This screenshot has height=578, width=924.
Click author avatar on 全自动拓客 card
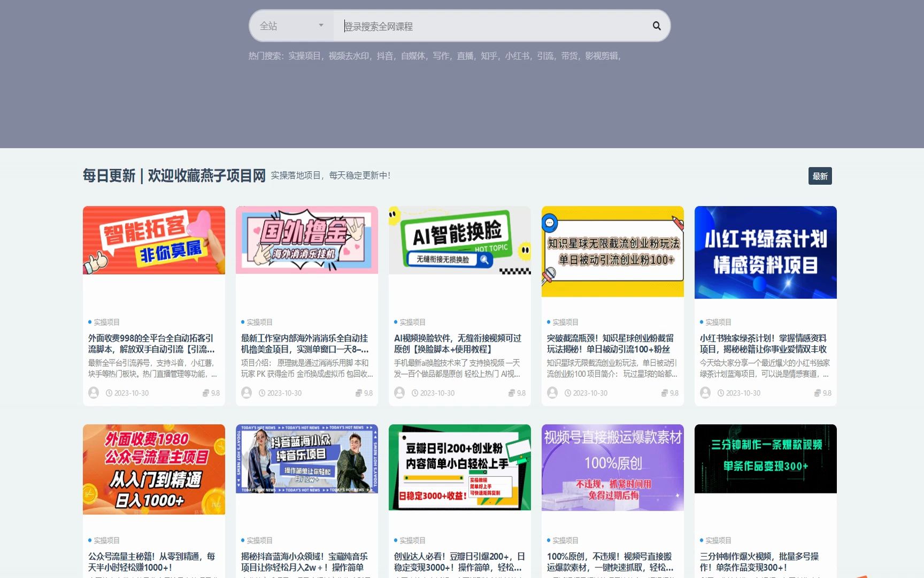point(94,393)
